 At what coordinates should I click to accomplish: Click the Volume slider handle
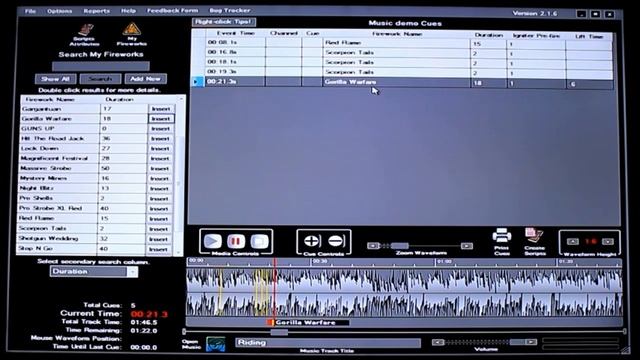click(x=517, y=342)
